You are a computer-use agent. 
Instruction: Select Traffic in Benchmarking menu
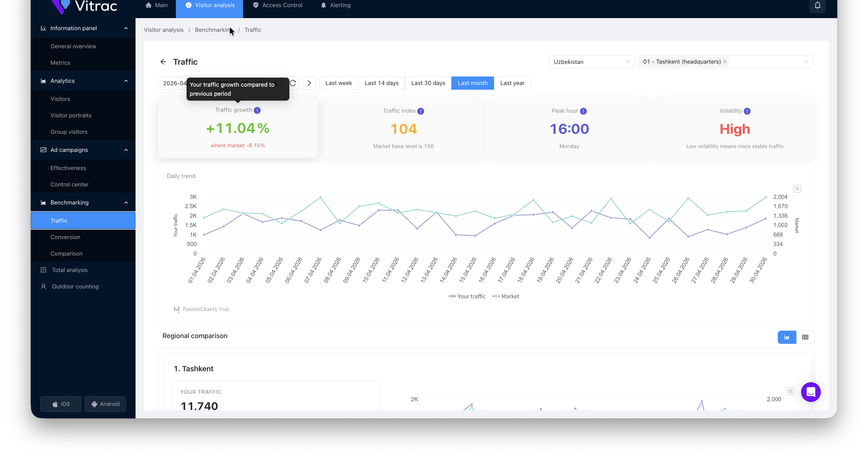coord(83,220)
